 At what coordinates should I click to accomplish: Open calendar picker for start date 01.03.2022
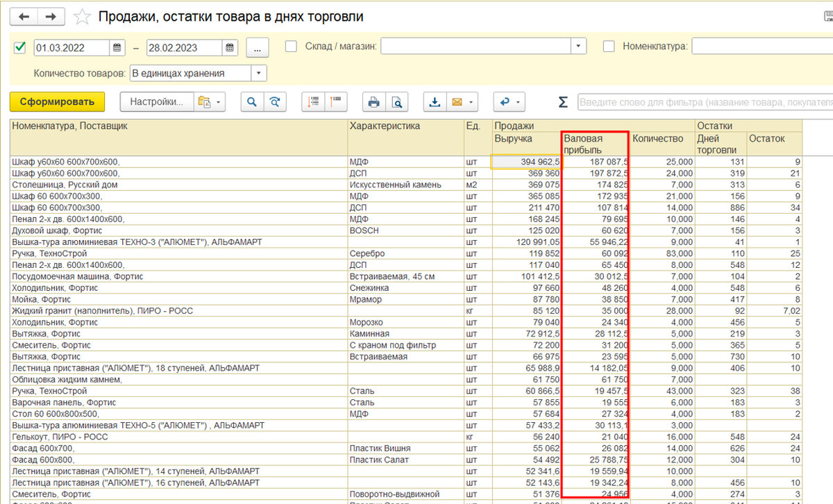point(117,48)
